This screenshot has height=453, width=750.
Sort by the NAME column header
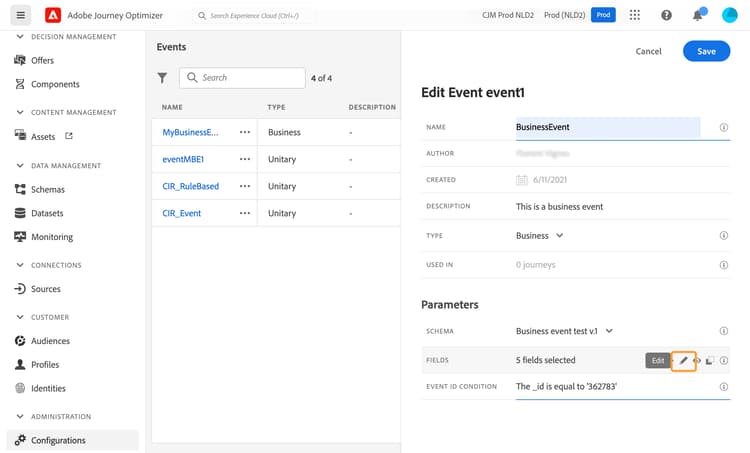pos(172,107)
